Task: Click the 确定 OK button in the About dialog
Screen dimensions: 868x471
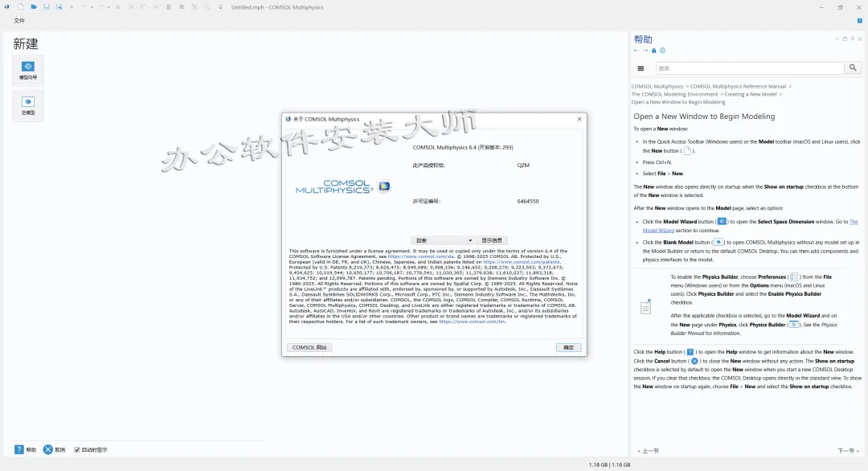Action: click(568, 347)
